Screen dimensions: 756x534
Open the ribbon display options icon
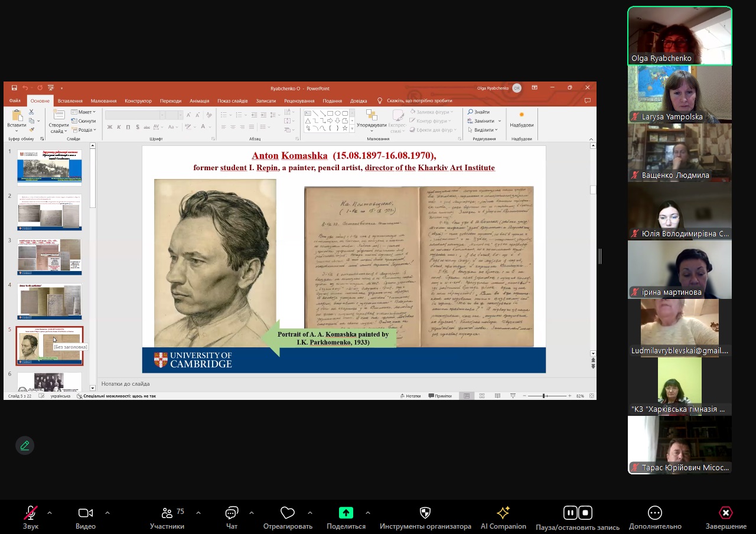click(535, 88)
